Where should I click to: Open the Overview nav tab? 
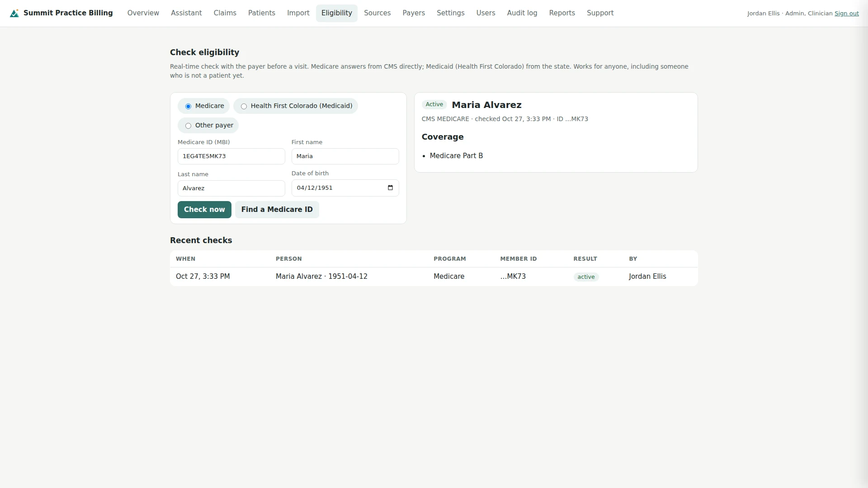coord(143,13)
